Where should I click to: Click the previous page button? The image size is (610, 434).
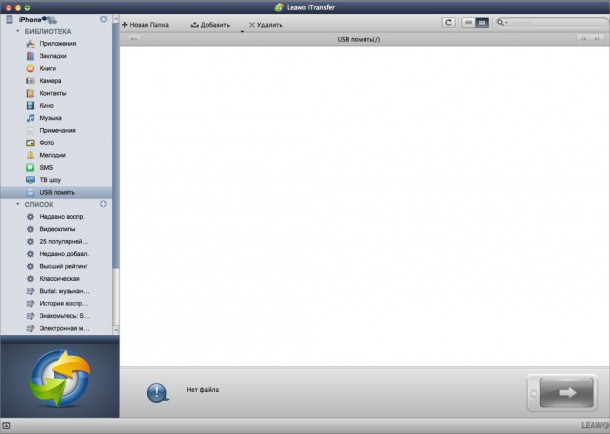coord(583,39)
